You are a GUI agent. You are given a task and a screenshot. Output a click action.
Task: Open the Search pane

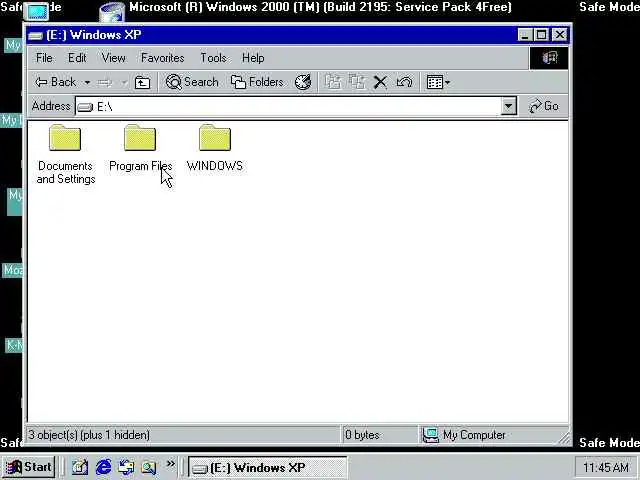click(192, 82)
